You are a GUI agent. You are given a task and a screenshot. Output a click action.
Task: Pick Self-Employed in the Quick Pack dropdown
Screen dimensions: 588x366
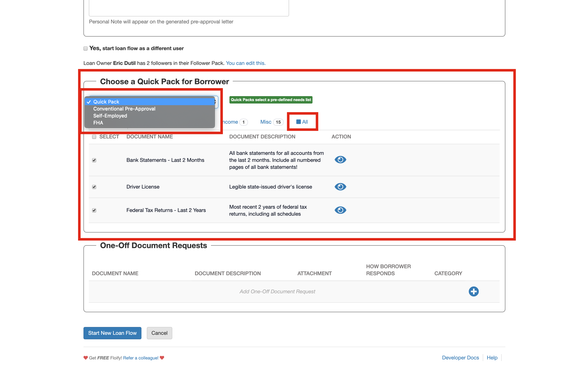coord(110,116)
